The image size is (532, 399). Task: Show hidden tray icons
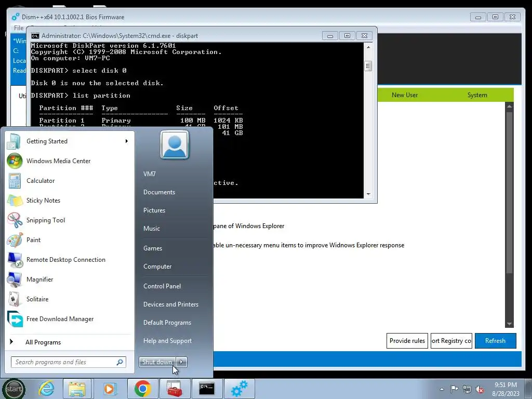point(442,389)
